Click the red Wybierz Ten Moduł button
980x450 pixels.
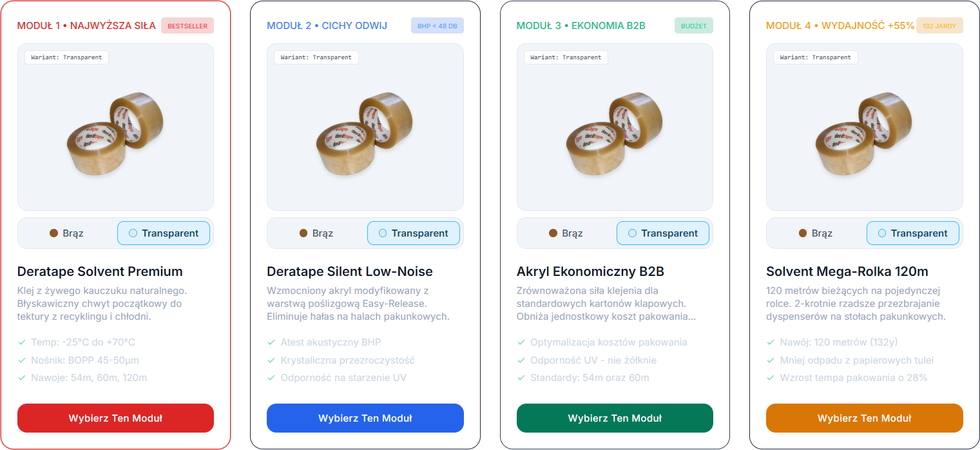(x=115, y=418)
